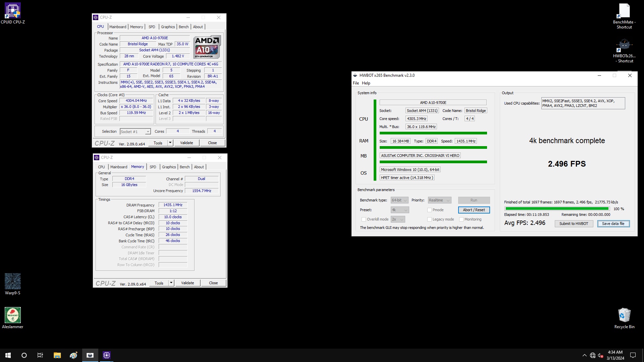This screenshot has height=362, width=644.
Task: Open the notification center icon
Action: [x=633, y=355]
